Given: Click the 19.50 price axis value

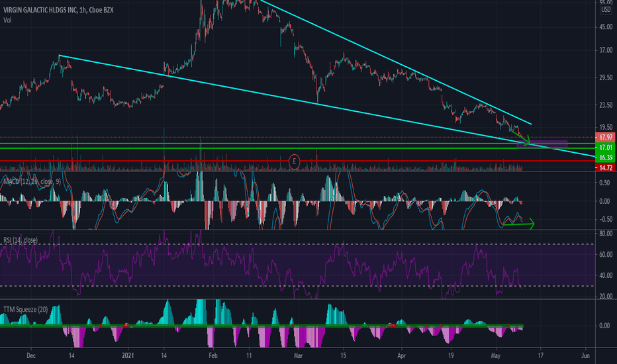Looking at the screenshot, I should (x=606, y=127).
